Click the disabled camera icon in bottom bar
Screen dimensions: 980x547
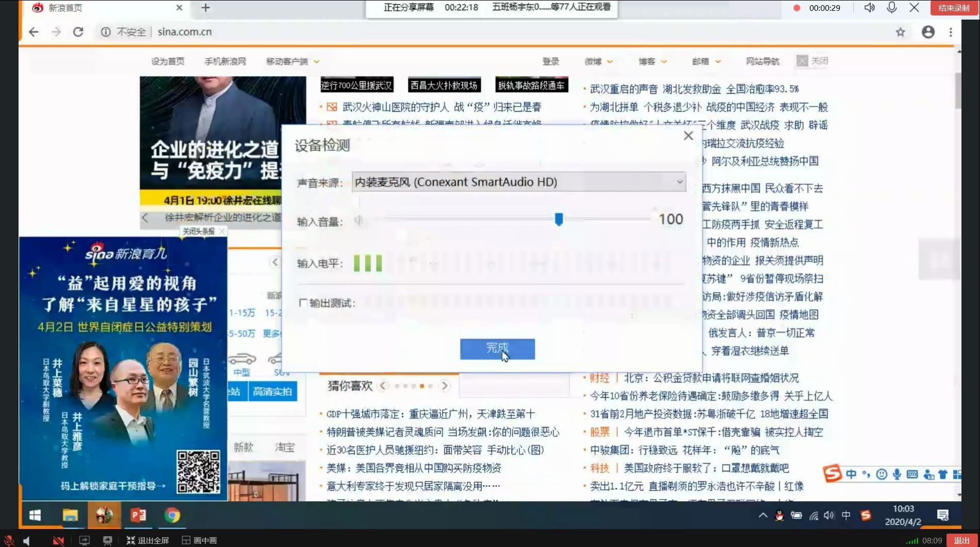pos(58,540)
